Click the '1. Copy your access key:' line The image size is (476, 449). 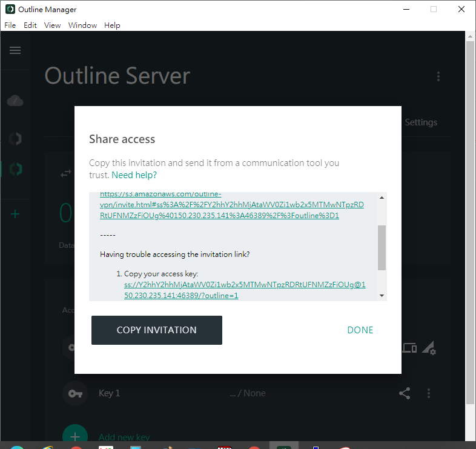click(157, 274)
